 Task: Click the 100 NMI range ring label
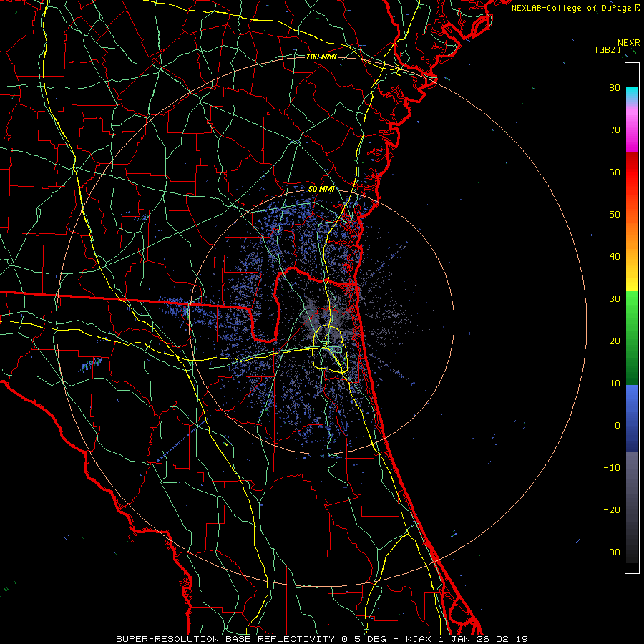321,57
